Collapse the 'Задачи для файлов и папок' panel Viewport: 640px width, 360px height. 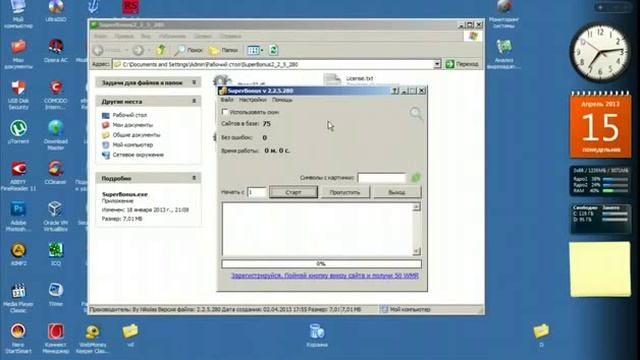[194, 82]
